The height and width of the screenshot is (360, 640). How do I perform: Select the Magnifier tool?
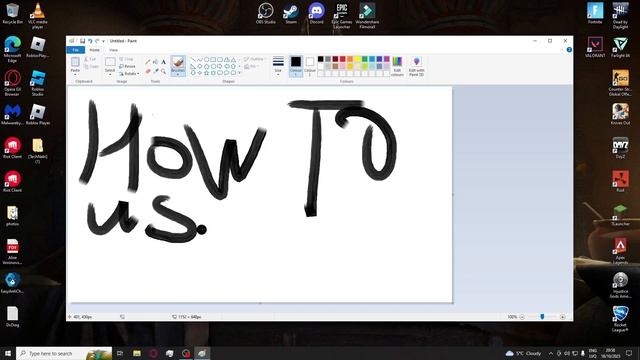[163, 71]
